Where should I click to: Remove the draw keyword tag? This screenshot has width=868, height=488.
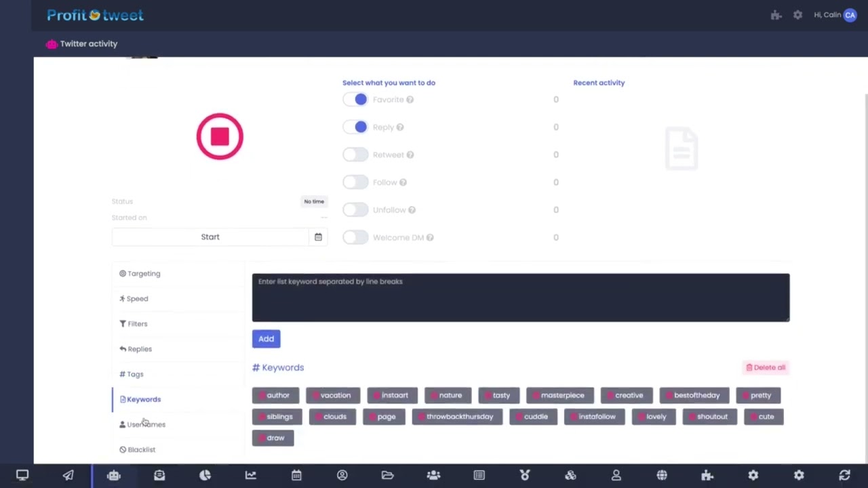coord(262,438)
